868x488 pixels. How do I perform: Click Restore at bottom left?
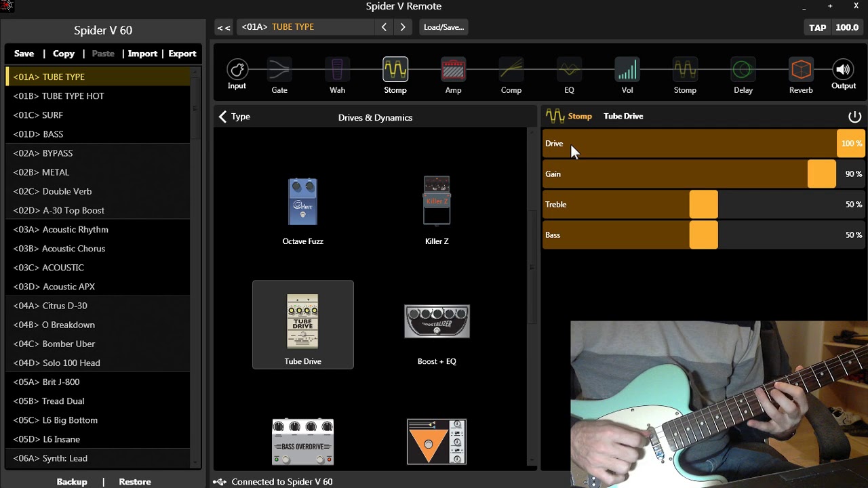click(135, 482)
